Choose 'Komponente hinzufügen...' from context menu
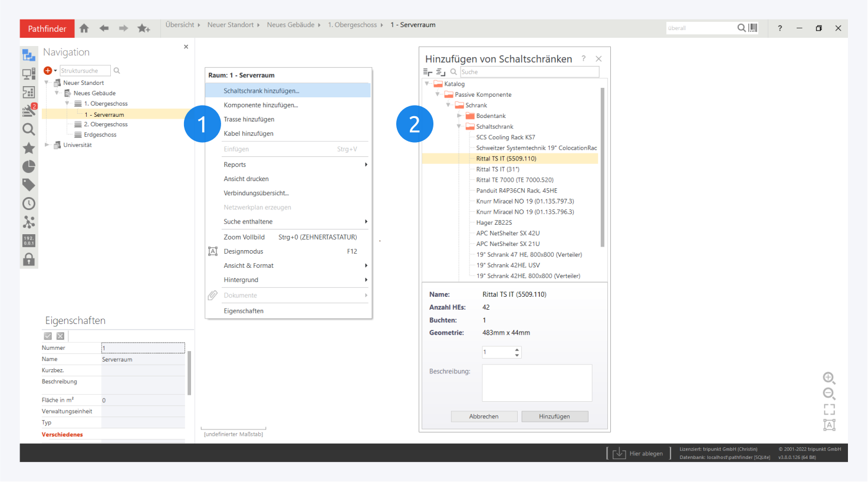Viewport: 868px width, 482px height. (x=261, y=105)
